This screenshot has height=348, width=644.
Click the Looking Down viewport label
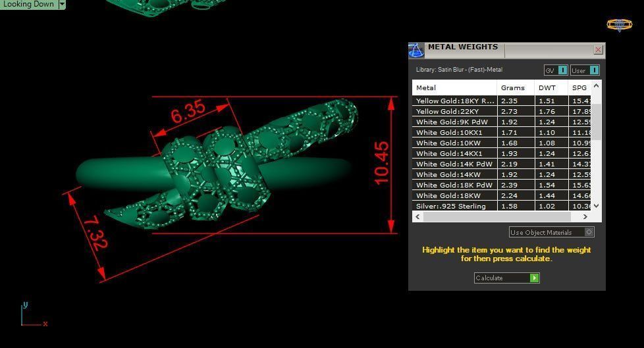[29, 4]
